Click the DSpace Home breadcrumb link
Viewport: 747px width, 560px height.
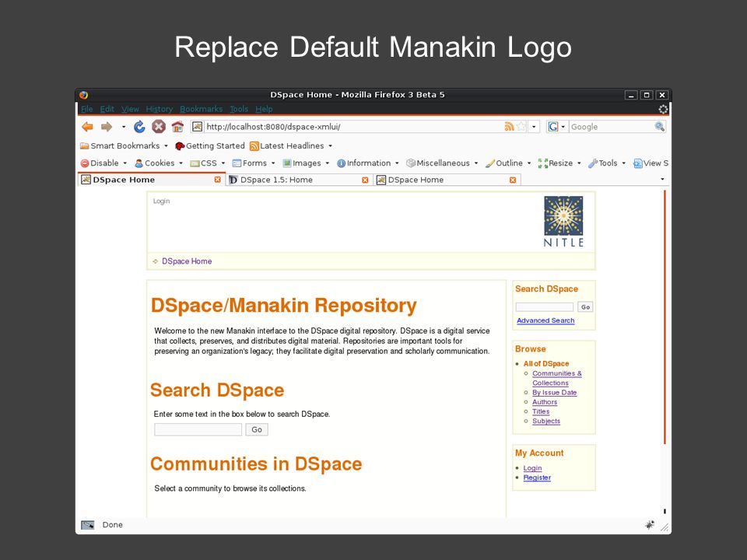coord(187,261)
